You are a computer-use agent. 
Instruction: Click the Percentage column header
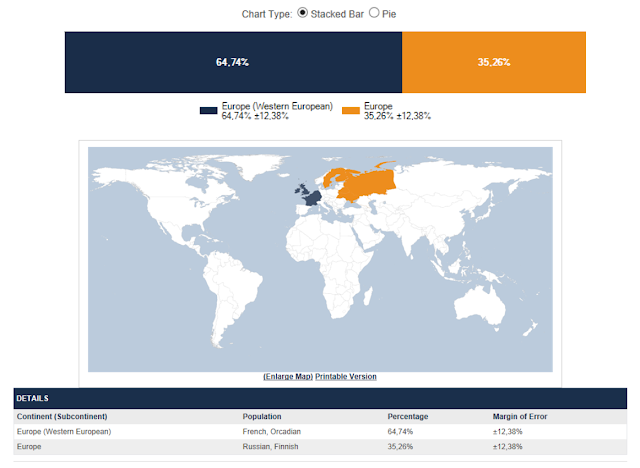408,417
